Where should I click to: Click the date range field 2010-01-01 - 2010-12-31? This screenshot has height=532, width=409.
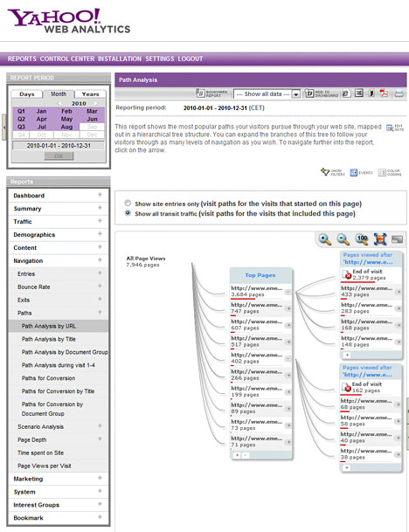(59, 146)
